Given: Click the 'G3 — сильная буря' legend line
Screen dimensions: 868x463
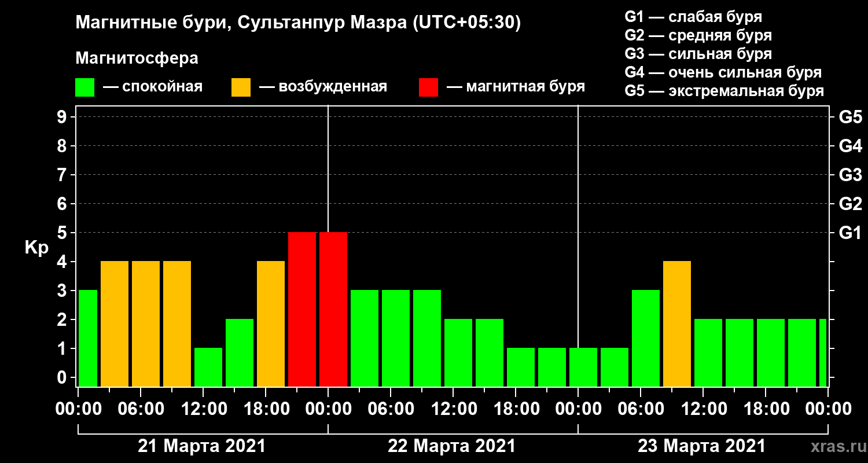Looking at the screenshot, I should click(x=698, y=54).
